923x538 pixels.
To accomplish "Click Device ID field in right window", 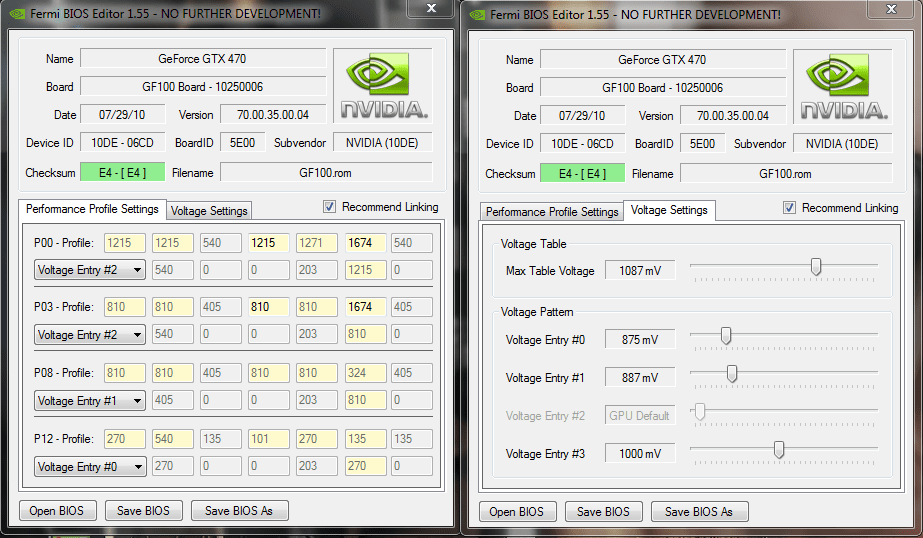I will [583, 144].
